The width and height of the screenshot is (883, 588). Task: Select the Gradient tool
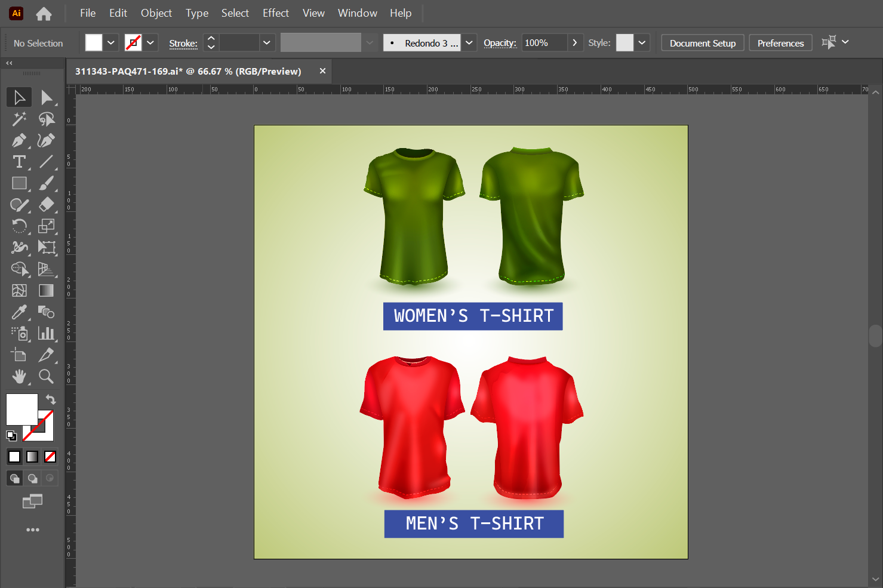click(47, 290)
